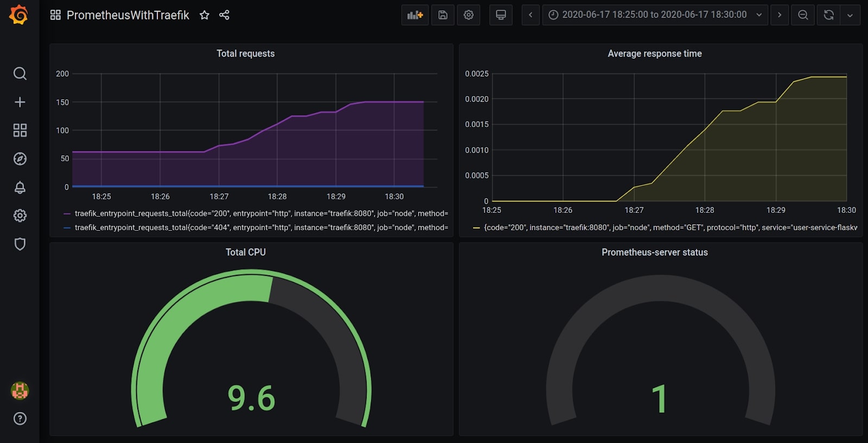The width and height of the screenshot is (868, 443).
Task: Click the 0.0010 y-axis label
Action: (476, 150)
